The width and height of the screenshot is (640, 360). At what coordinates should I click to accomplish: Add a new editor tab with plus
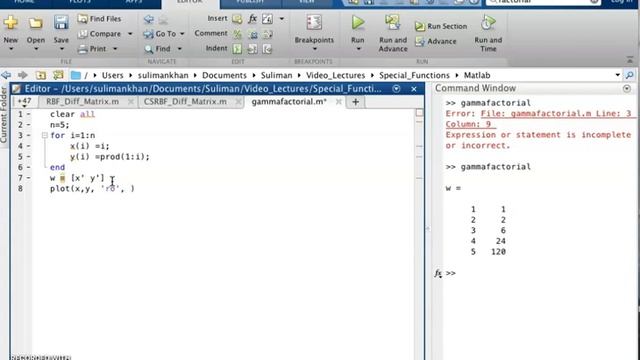click(x=356, y=102)
